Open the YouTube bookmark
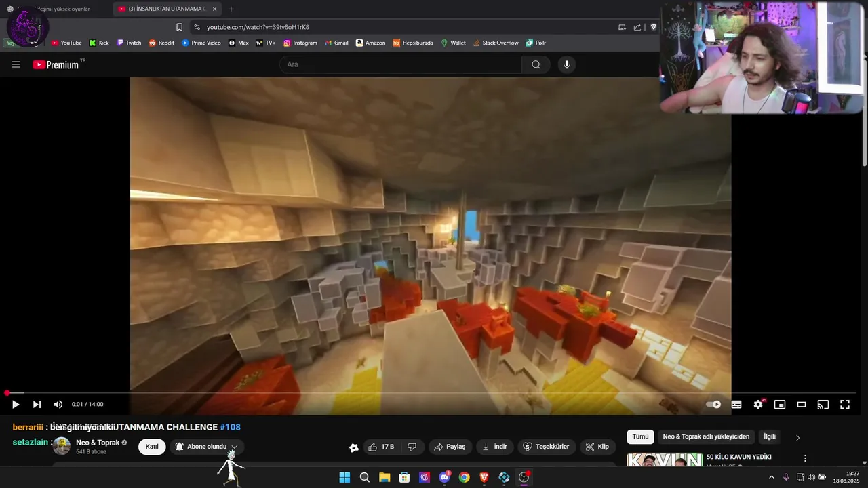Screen dimensions: 868x488 [x=66, y=43]
